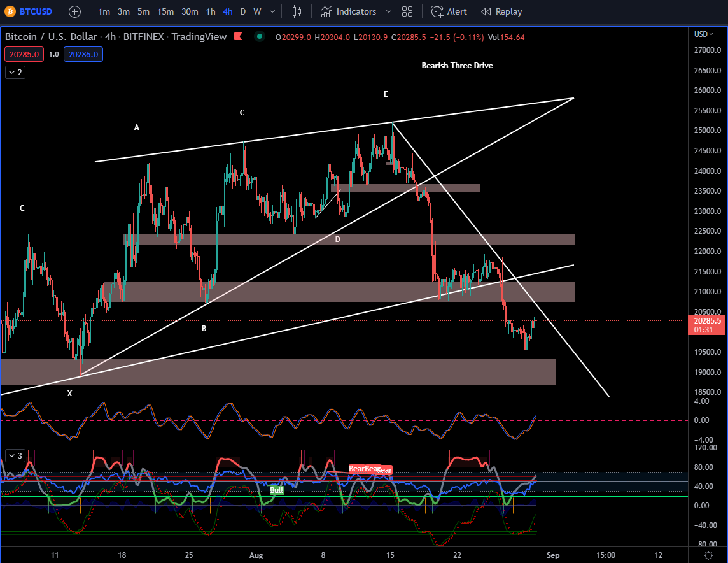Image resolution: width=728 pixels, height=563 pixels.
Task: Click the 'Sep' date on time axis
Action: point(553,555)
